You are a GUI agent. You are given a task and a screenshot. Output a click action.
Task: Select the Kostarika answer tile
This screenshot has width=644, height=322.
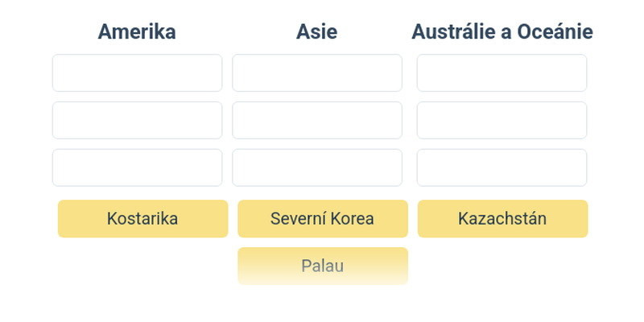[x=142, y=218]
